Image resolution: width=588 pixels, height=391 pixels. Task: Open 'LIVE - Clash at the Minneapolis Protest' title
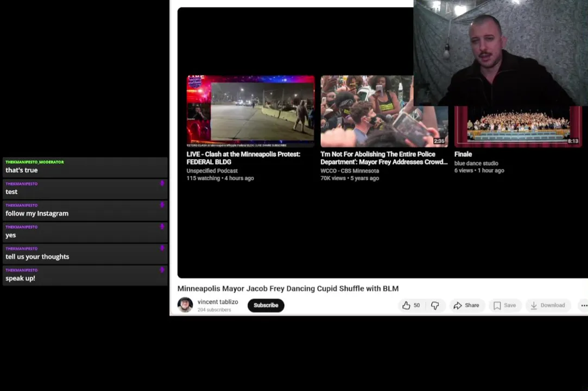point(243,158)
